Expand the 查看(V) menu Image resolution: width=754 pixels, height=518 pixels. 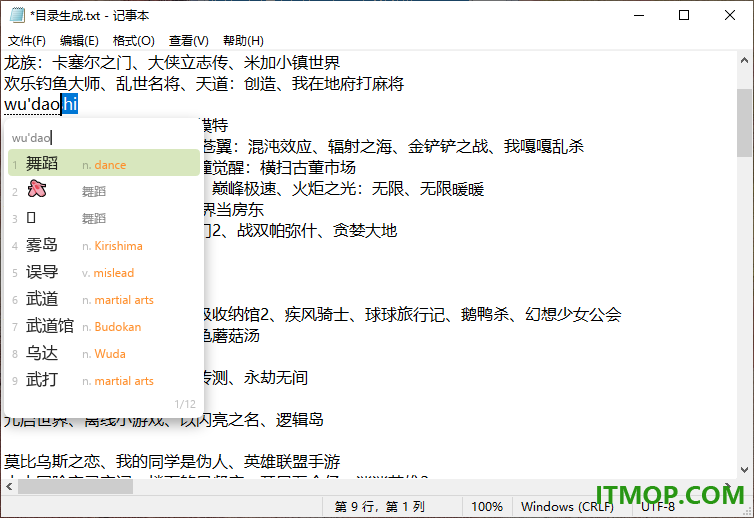pos(188,40)
